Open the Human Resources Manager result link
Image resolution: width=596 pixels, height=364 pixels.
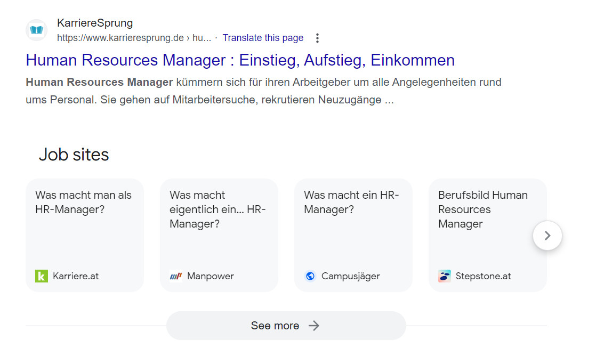click(x=240, y=60)
